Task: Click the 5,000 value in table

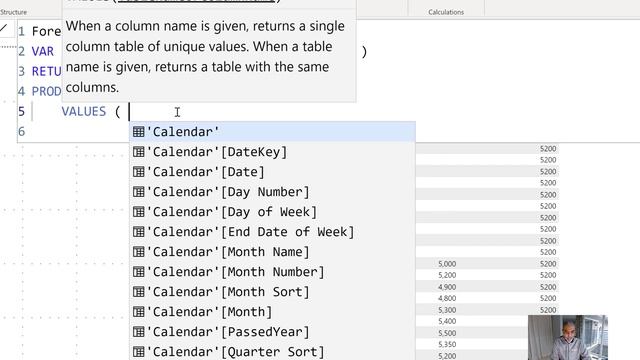Action: pos(447,264)
